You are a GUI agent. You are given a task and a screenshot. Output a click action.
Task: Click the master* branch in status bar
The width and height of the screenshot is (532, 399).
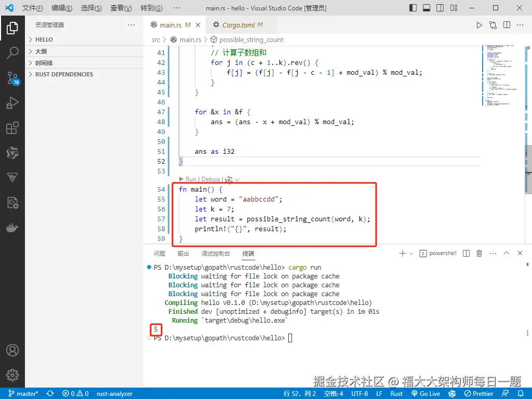coord(23,394)
